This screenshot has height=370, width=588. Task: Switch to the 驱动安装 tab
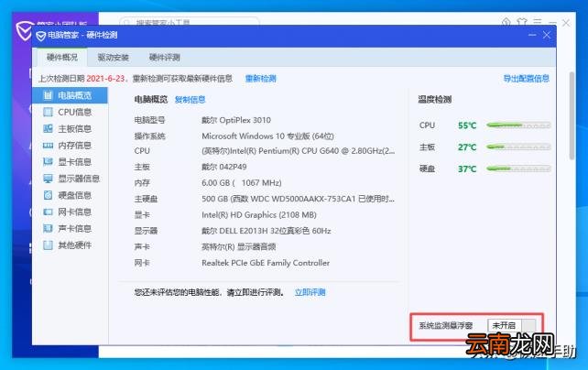(113, 58)
